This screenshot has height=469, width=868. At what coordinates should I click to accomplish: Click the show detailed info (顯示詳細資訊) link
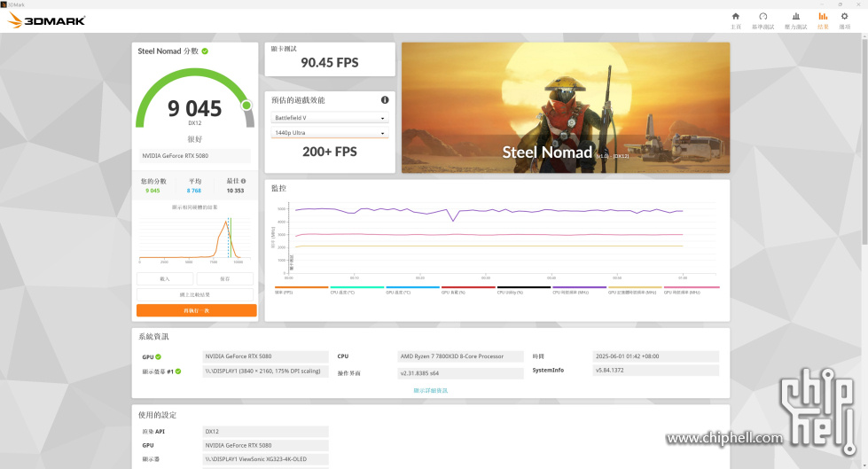coord(431,390)
